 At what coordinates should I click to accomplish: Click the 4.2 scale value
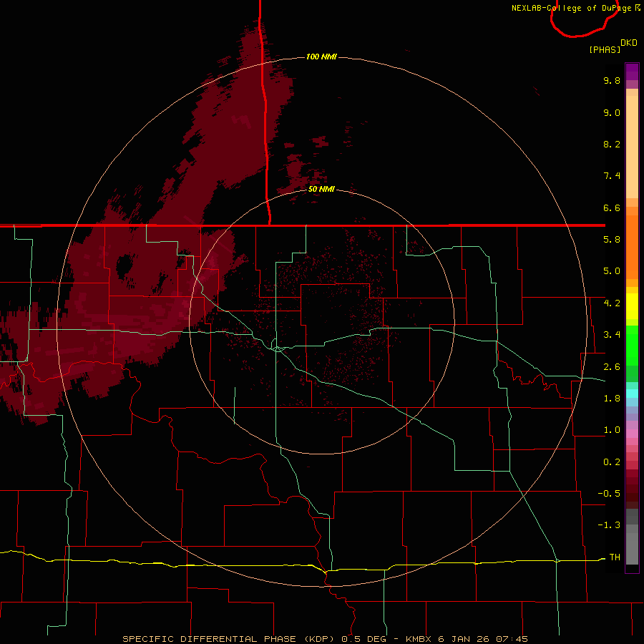612,303
